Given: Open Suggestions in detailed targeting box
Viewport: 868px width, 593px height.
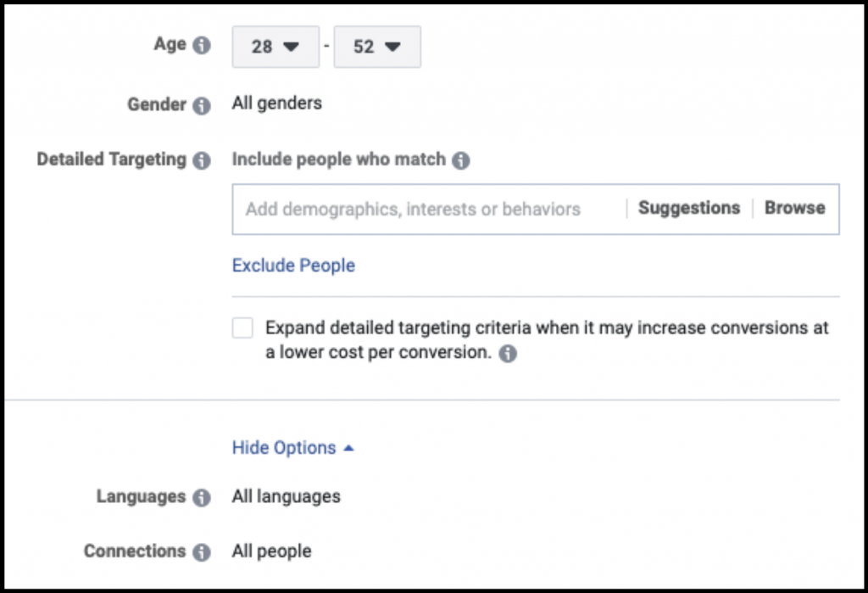Looking at the screenshot, I should point(688,208).
